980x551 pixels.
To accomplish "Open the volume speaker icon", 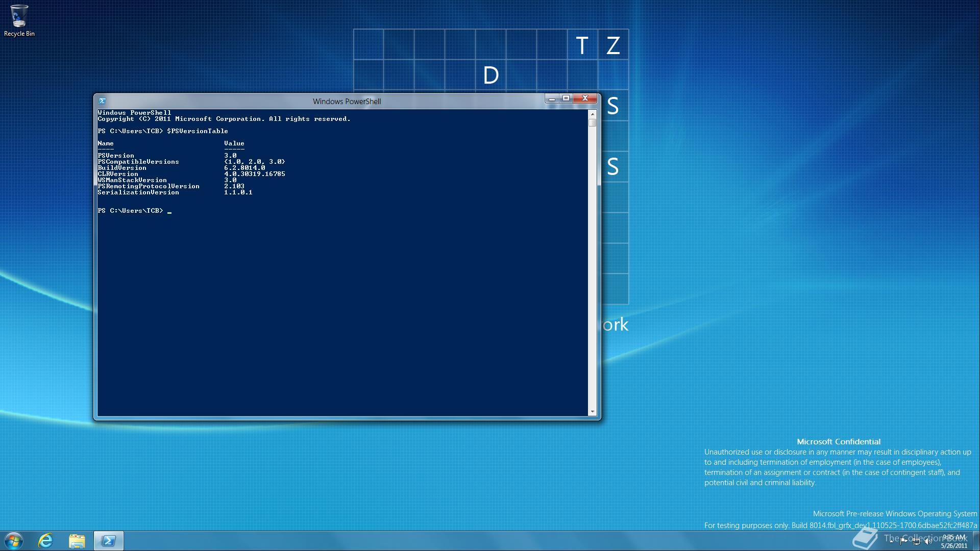I will pos(928,541).
